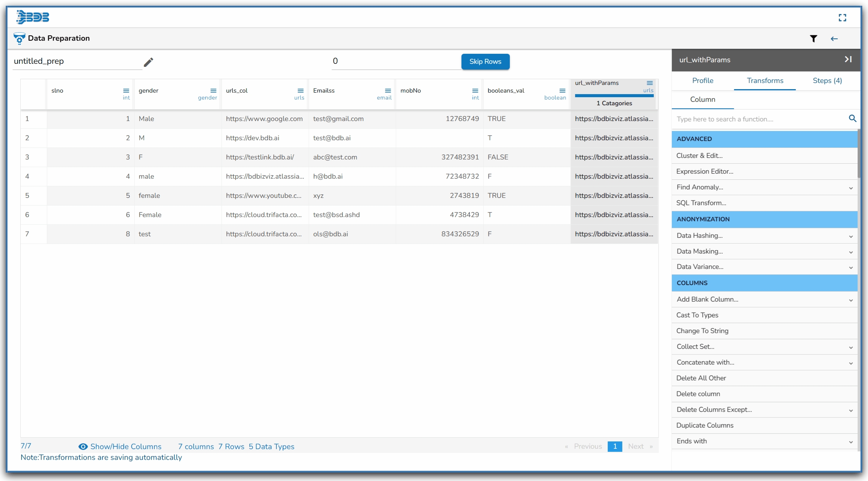The width and height of the screenshot is (868, 481).
Task: Click the pencil icon to rename the prep
Action: pyautogui.click(x=148, y=62)
